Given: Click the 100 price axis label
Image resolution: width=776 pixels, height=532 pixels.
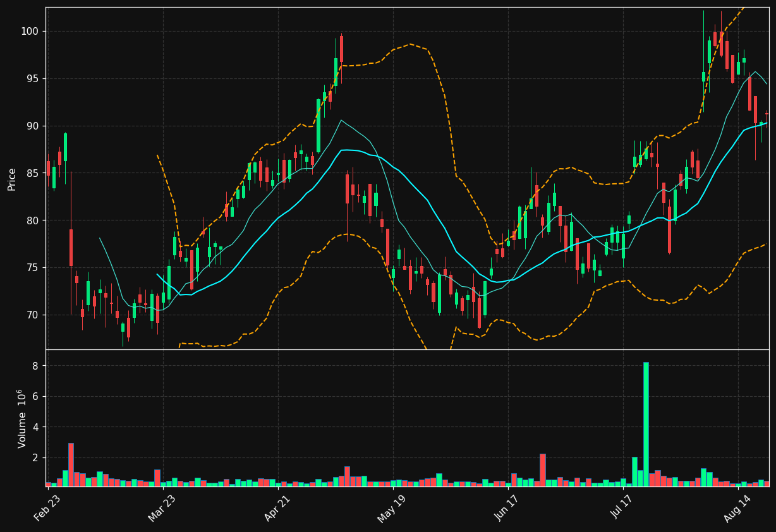Looking at the screenshot, I should point(30,32).
